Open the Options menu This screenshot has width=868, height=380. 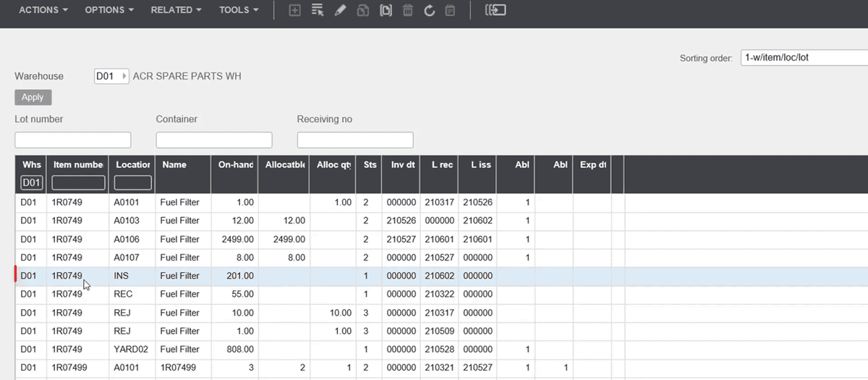point(109,10)
